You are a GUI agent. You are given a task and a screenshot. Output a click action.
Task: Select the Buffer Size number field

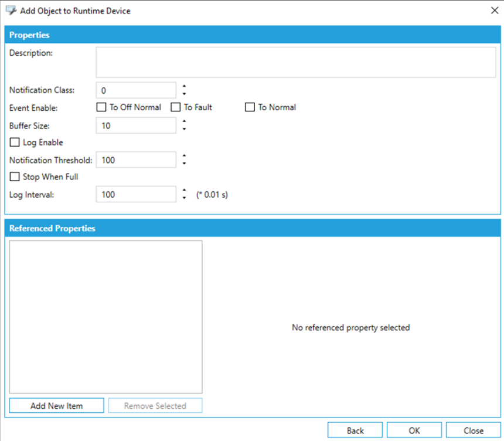tap(135, 125)
